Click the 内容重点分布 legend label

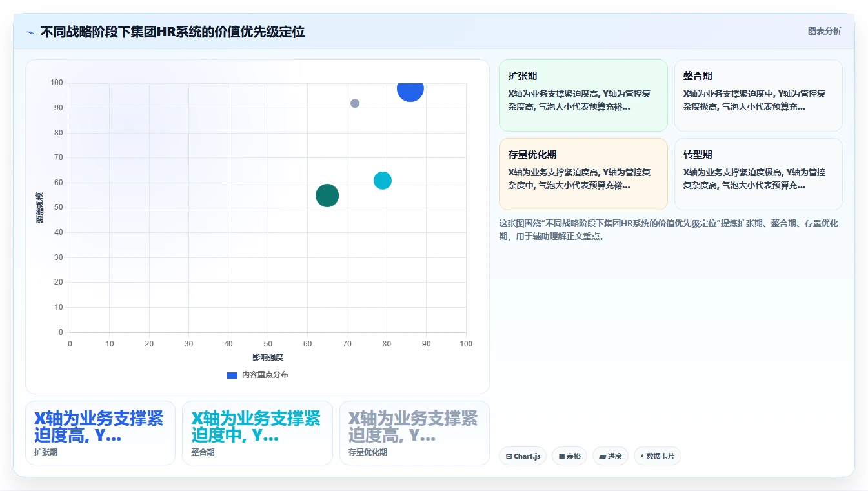pos(265,375)
